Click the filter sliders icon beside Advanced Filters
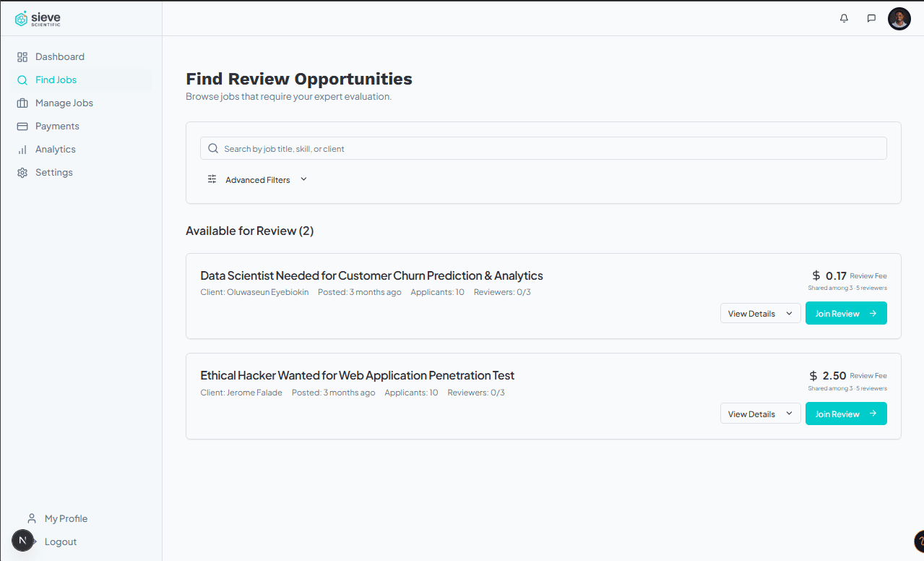The width and height of the screenshot is (924, 561). (212, 179)
